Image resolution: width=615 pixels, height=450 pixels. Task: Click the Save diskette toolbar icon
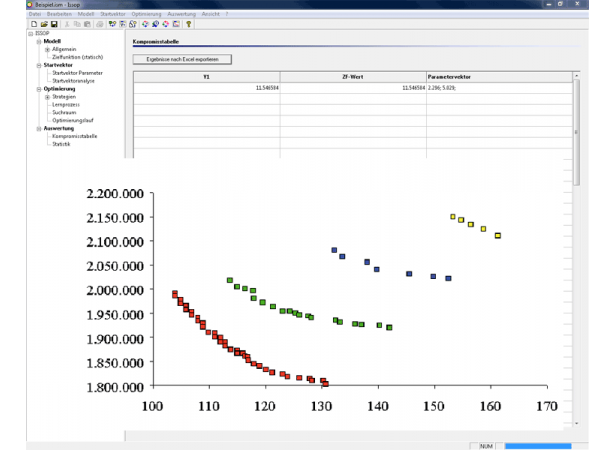point(54,23)
